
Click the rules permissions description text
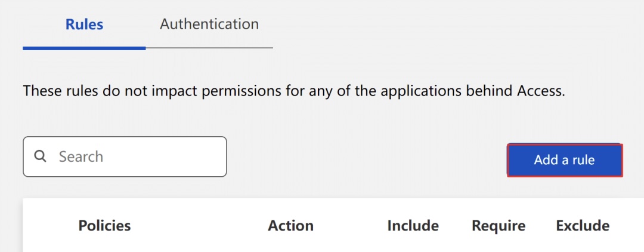pyautogui.click(x=294, y=90)
